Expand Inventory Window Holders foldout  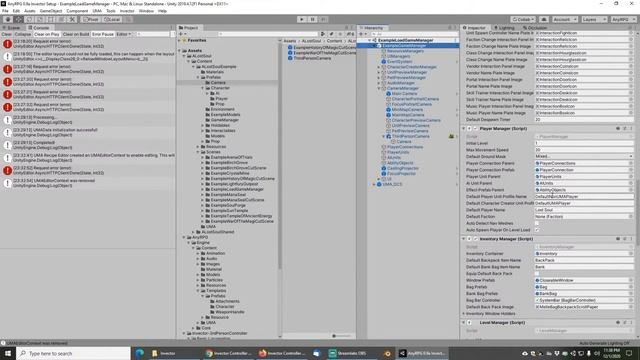[x=464, y=313]
